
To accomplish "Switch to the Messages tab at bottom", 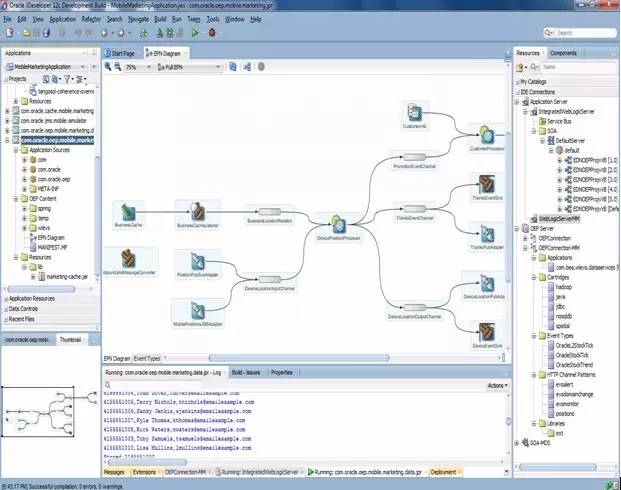I will click(114, 472).
